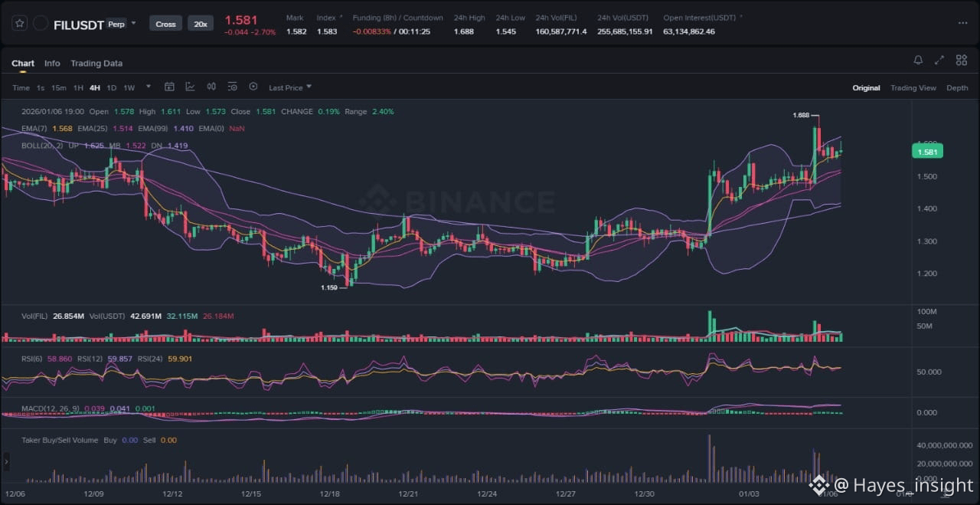The width and height of the screenshot is (980, 505).
Task: Expand more time intervals dropdown arrow
Action: tap(149, 87)
